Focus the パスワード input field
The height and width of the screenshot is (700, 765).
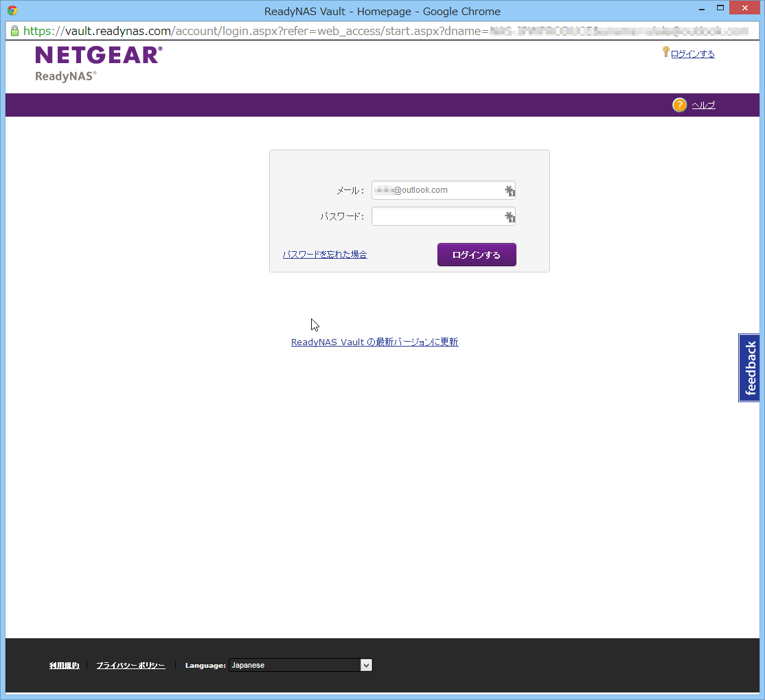[x=436, y=217]
